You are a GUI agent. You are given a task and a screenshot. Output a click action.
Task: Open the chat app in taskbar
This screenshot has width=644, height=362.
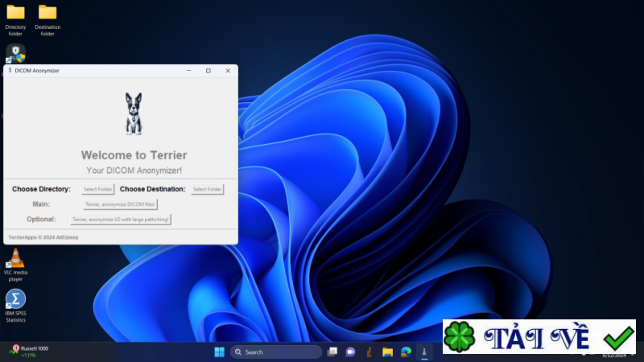pyautogui.click(x=350, y=352)
